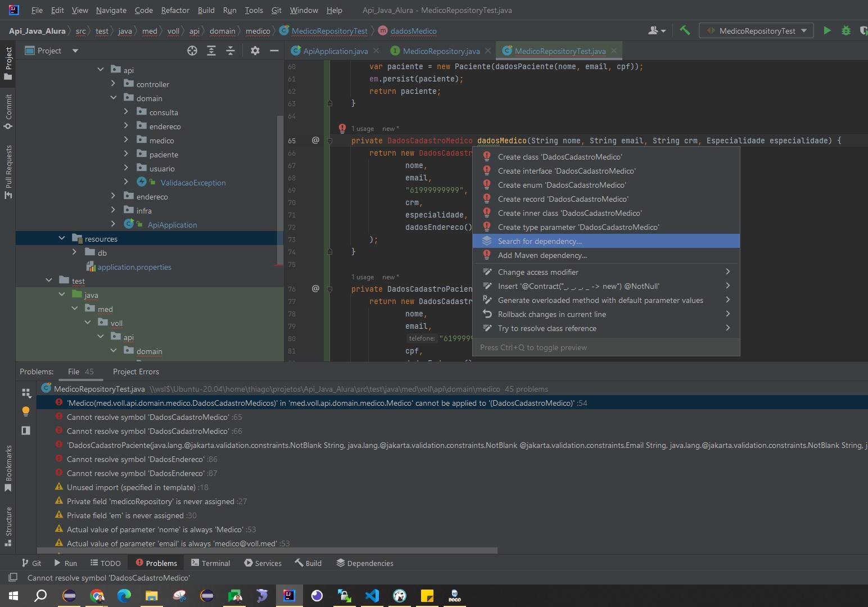Collapse the api folder in the source tree
The image size is (868, 607).
pos(101,70)
